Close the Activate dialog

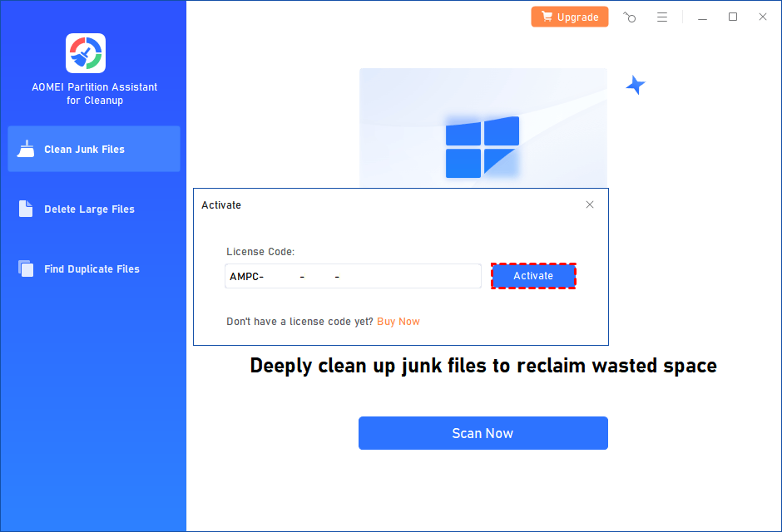coord(590,204)
